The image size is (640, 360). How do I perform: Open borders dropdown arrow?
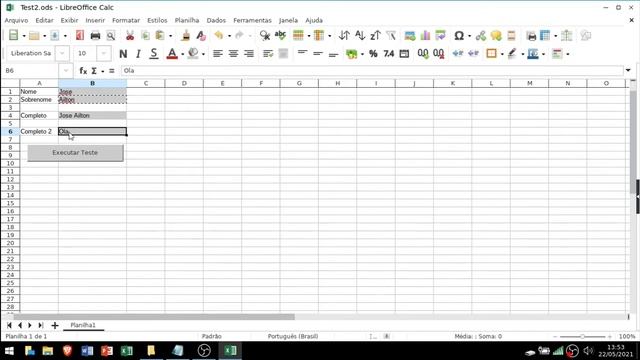point(502,54)
